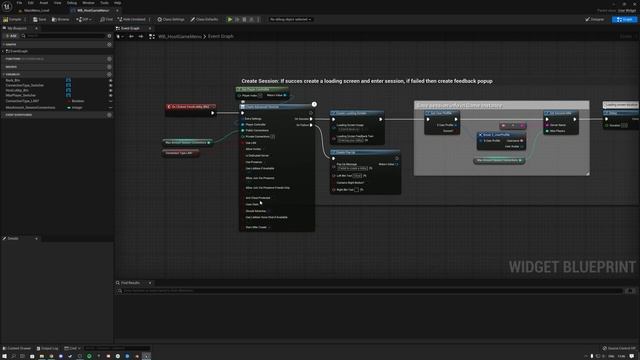Screen dimensions: 640x360
Task: Toggle Hide Unrelated in the toolbar
Action: tap(131, 19)
